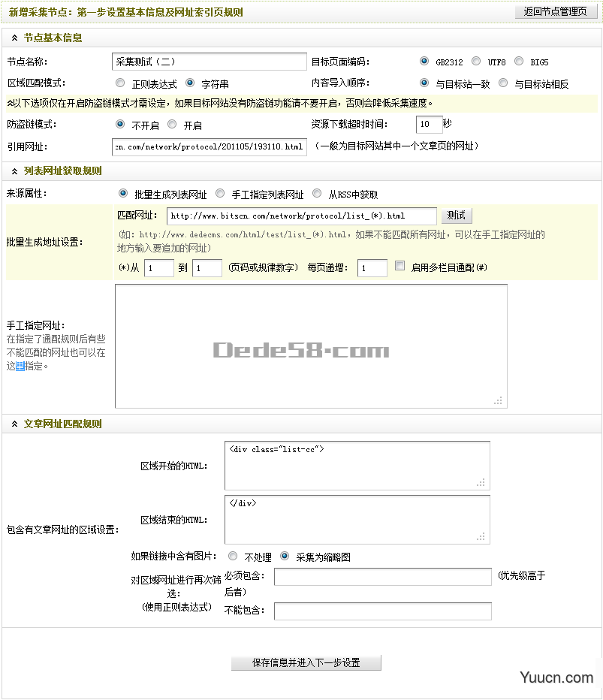Collapse the 文章网址匹配规则 section arrow

click(x=15, y=424)
